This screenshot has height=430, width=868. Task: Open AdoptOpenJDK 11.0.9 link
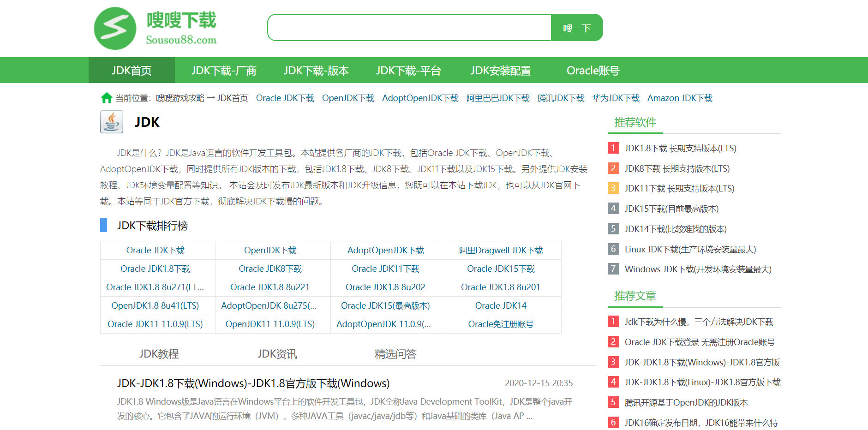[384, 324]
